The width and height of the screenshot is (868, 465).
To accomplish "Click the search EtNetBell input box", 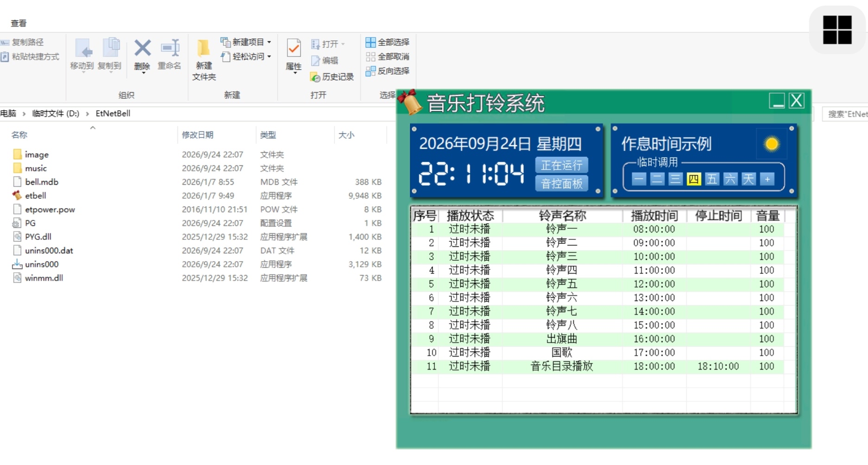I will pos(845,114).
